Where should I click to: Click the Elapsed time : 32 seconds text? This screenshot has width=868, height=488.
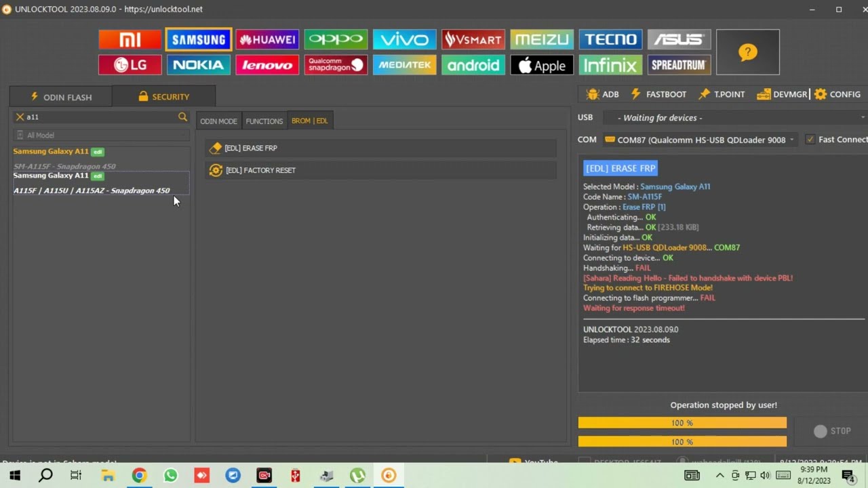(627, 340)
